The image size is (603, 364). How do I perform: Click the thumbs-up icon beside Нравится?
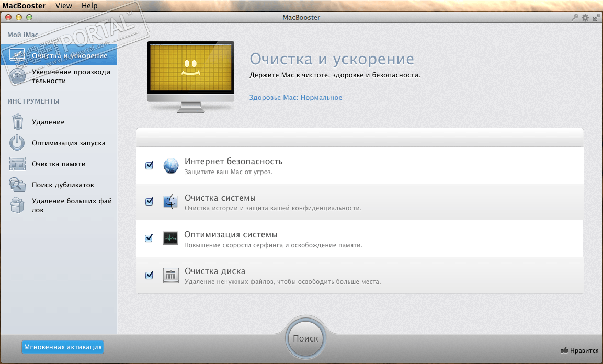click(x=564, y=350)
